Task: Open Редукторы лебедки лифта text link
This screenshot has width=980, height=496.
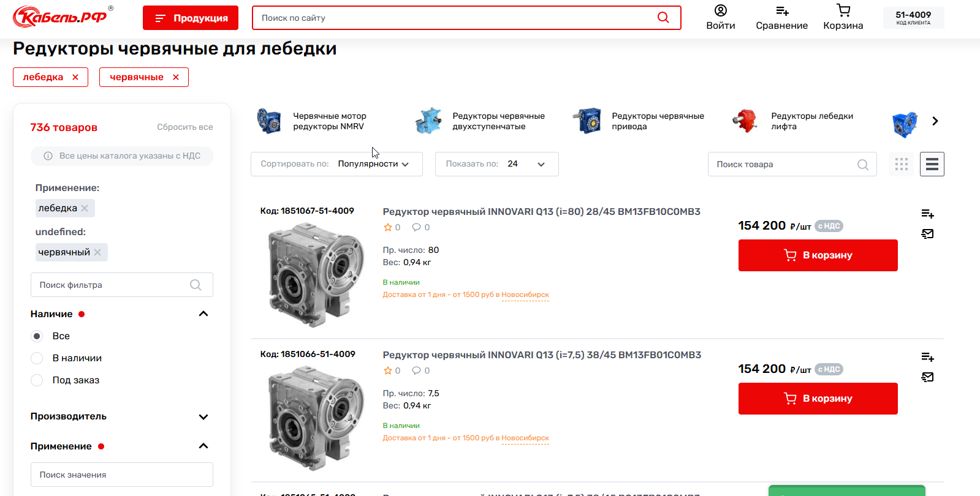Action: 812,121
